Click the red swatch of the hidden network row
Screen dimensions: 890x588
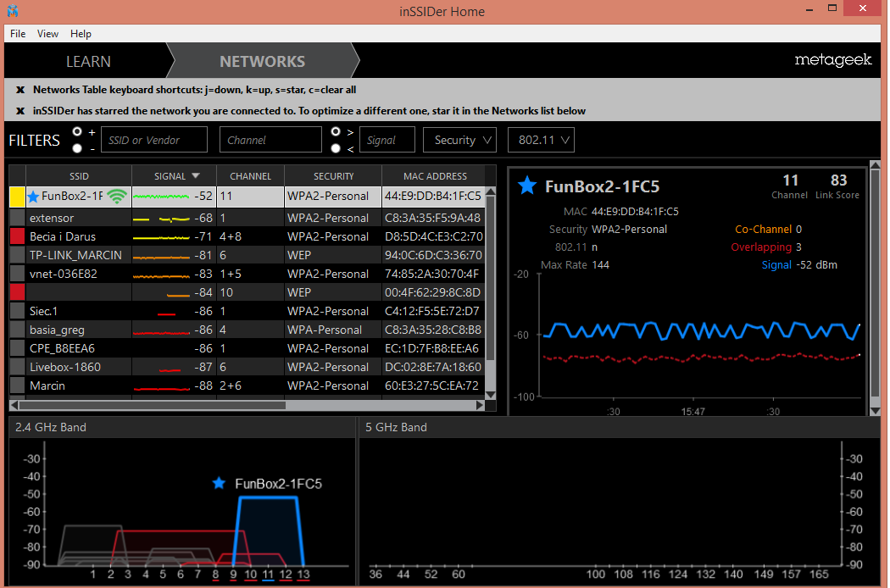tap(18, 292)
